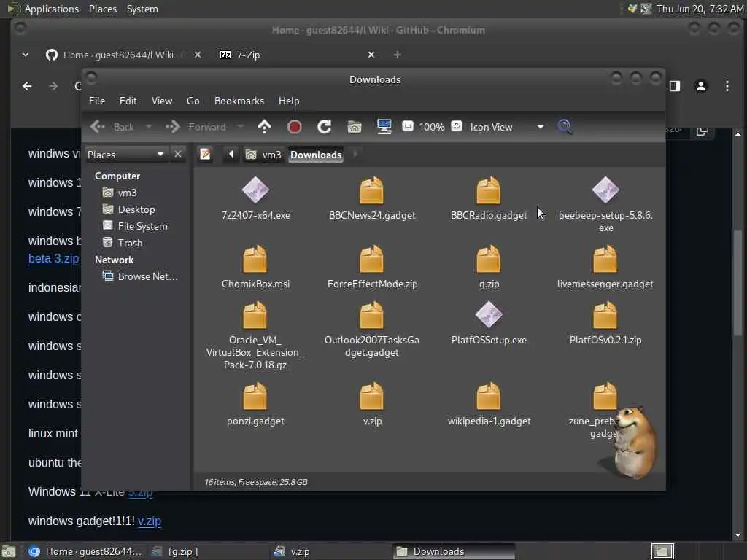Stop loading with the red stop icon
This screenshot has width=747, height=560.
(x=295, y=127)
